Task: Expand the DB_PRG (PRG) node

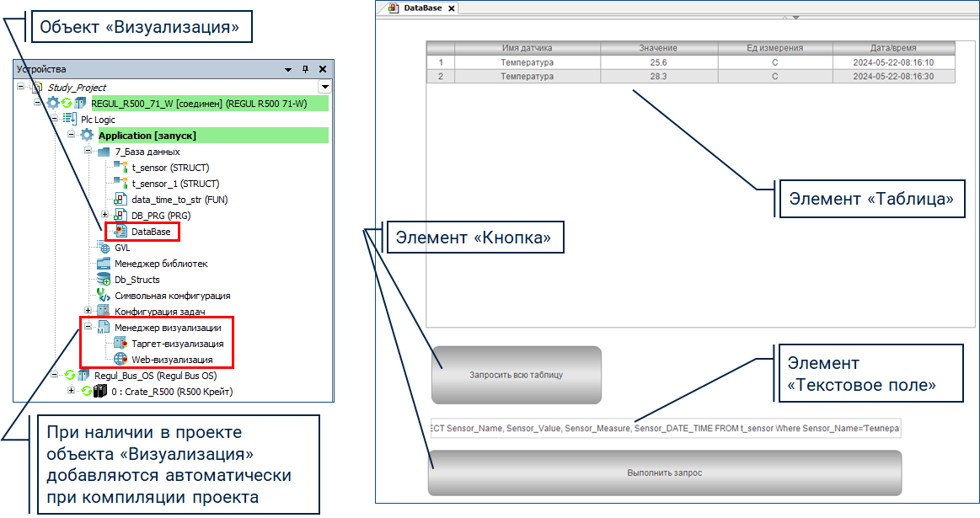Action: tap(104, 216)
